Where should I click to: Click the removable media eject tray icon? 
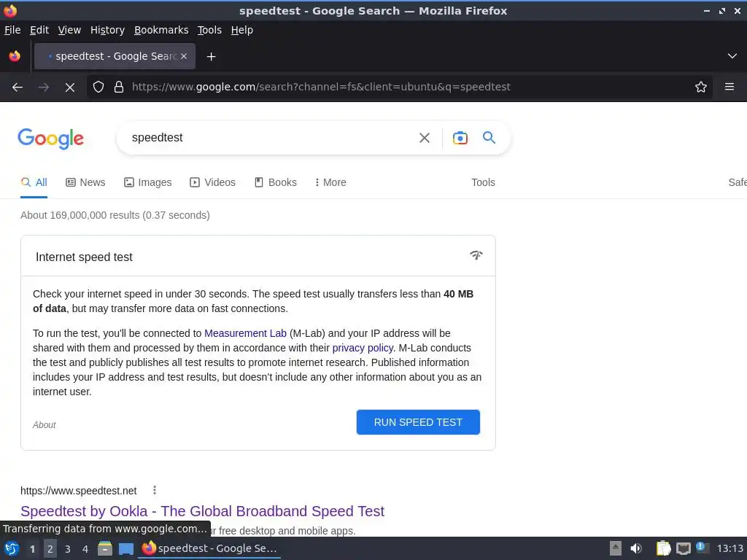pos(616,548)
